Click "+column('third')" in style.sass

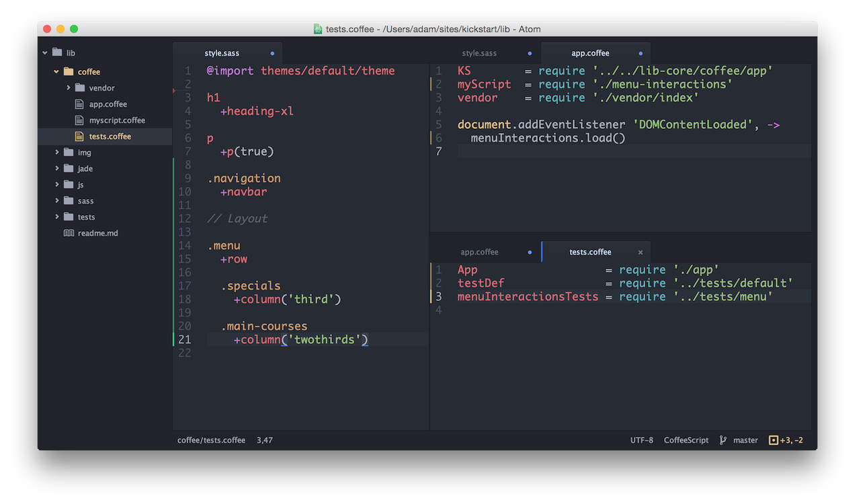pos(288,299)
